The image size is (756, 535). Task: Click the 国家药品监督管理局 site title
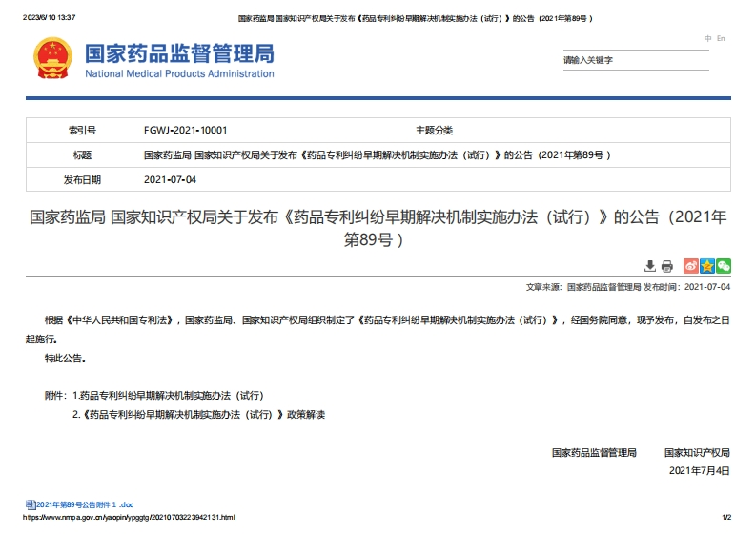click(x=179, y=52)
